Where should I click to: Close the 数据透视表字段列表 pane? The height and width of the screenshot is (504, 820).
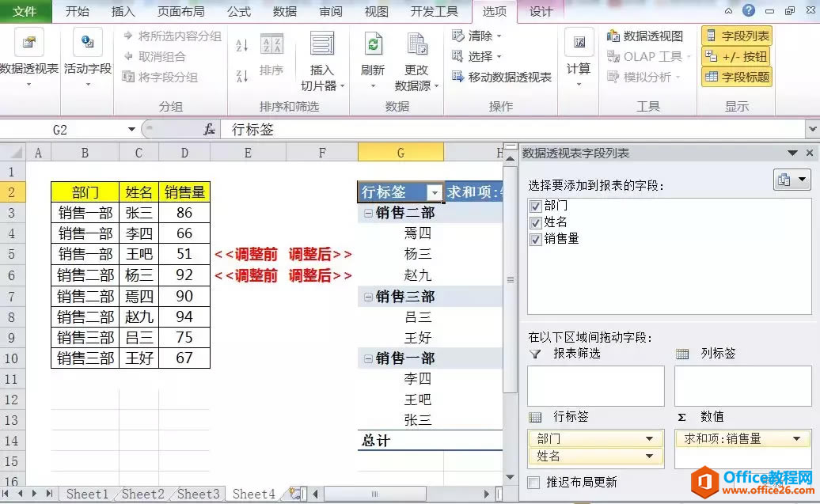tap(810, 153)
